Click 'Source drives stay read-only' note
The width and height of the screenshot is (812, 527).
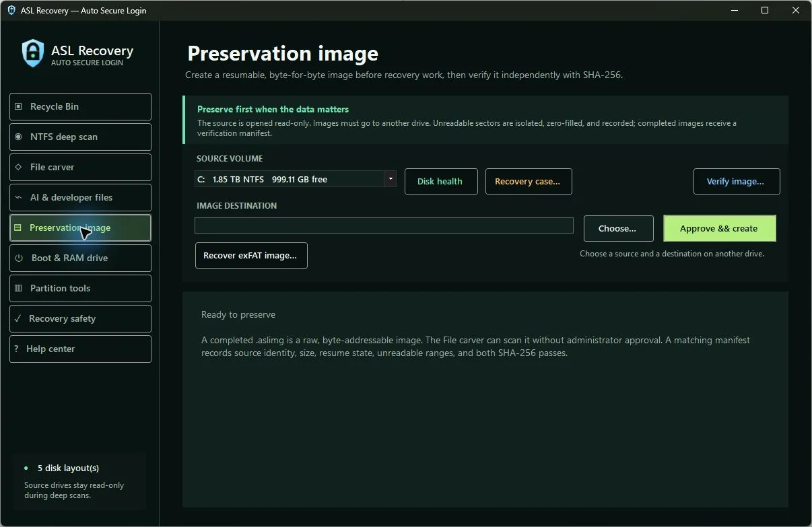(74, 490)
